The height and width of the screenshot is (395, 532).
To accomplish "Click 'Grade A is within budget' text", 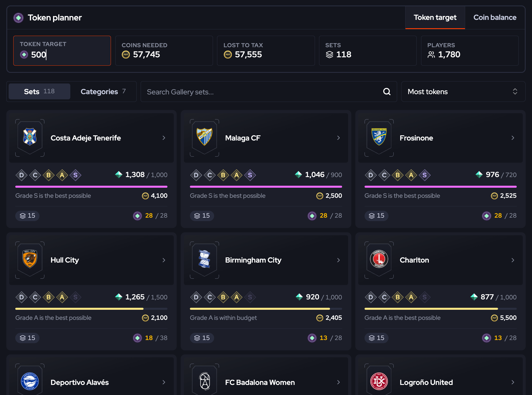I will 223,318.
